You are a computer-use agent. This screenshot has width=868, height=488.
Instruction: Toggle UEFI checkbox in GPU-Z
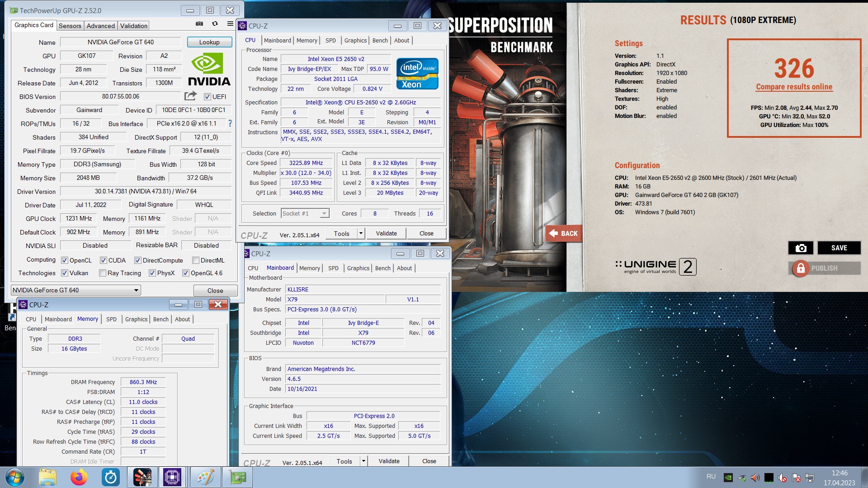208,97
